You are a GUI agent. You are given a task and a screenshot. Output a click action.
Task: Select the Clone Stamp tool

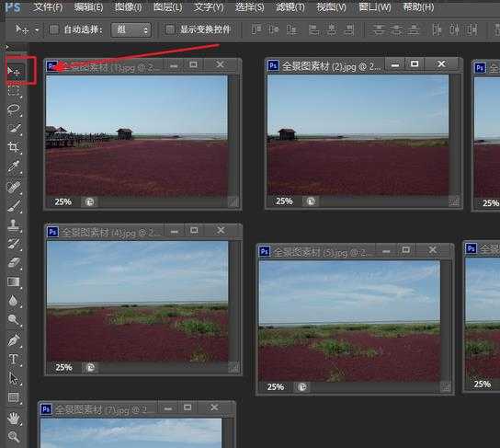14,225
